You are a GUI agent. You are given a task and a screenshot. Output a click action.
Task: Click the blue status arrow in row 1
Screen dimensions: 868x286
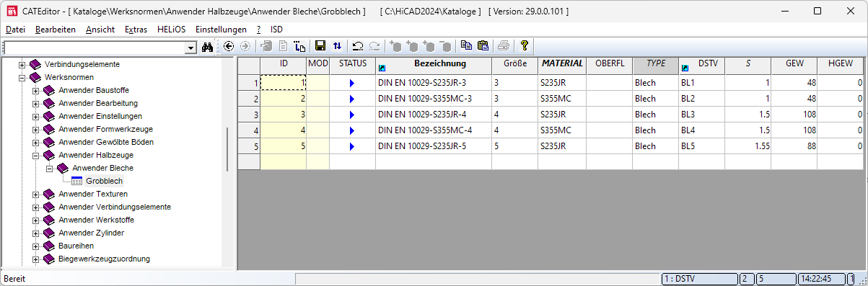coord(352,83)
